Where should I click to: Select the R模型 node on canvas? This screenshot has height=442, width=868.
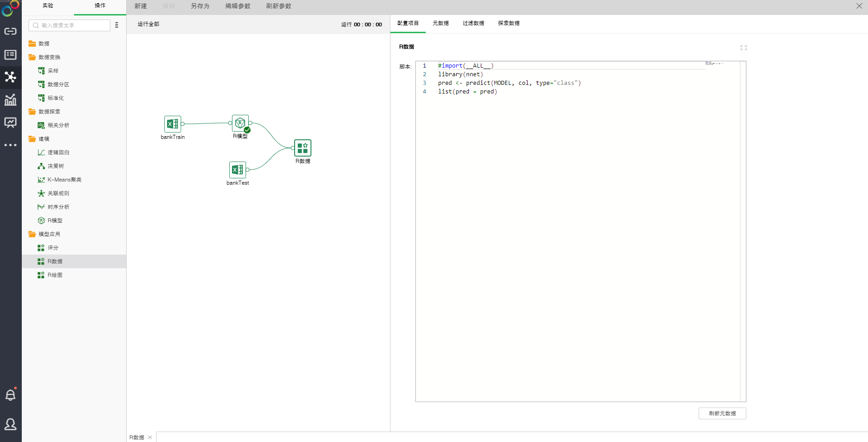tap(240, 123)
